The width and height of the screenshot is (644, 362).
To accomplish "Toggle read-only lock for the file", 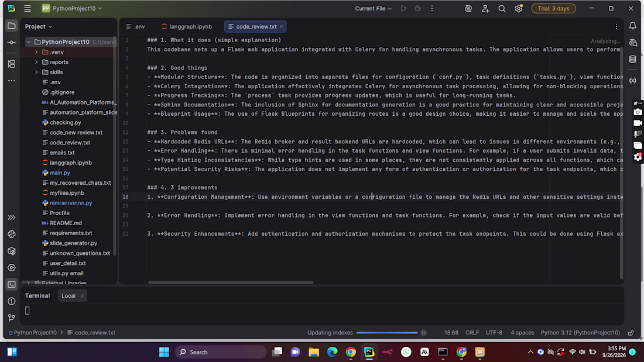I will [x=631, y=332].
